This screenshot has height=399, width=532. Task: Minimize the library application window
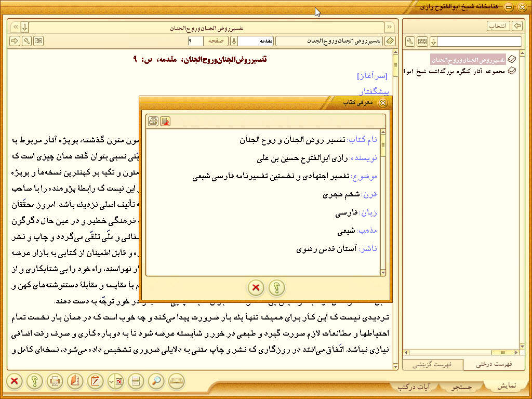click(x=508, y=7)
